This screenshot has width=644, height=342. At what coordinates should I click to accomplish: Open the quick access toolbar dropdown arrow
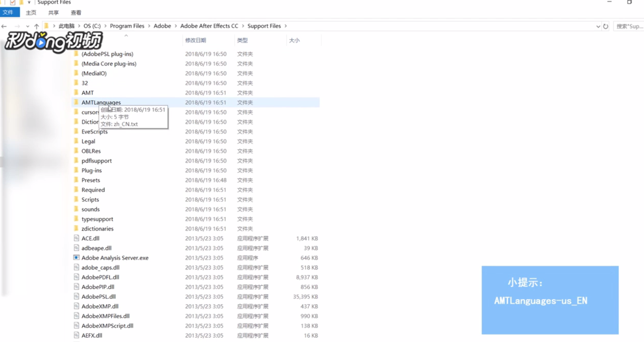29,3
